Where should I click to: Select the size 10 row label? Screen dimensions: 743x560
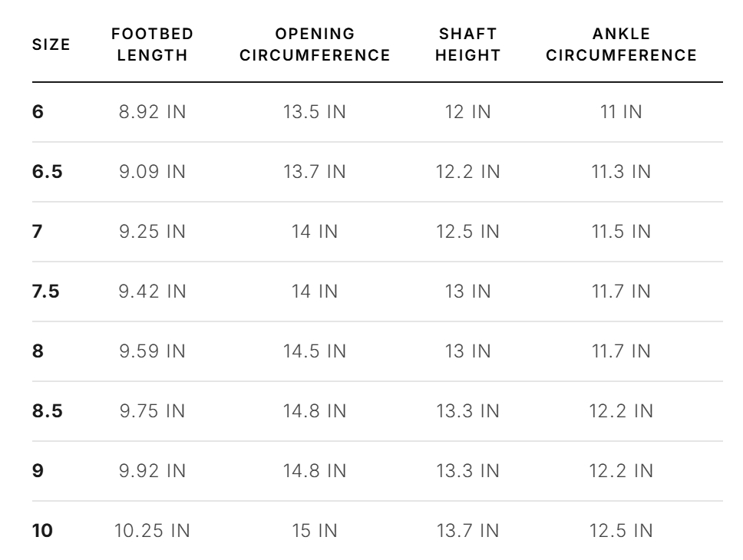pyautogui.click(x=42, y=530)
